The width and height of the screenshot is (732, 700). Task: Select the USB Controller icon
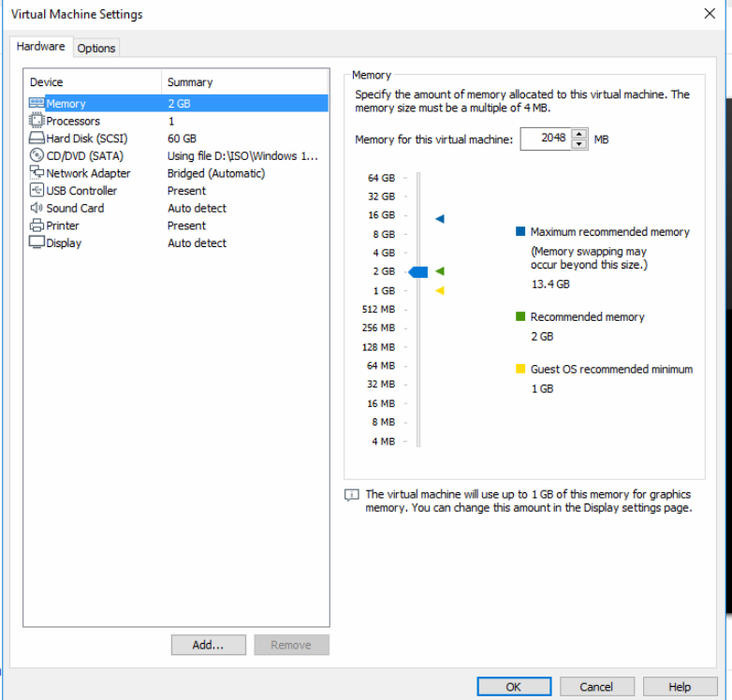[x=37, y=190]
